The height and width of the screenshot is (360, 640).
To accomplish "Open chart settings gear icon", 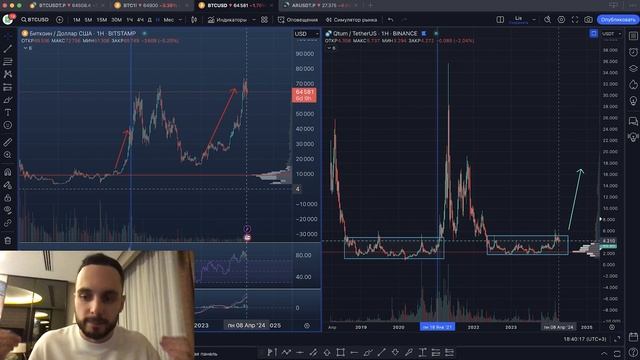I will [561, 20].
